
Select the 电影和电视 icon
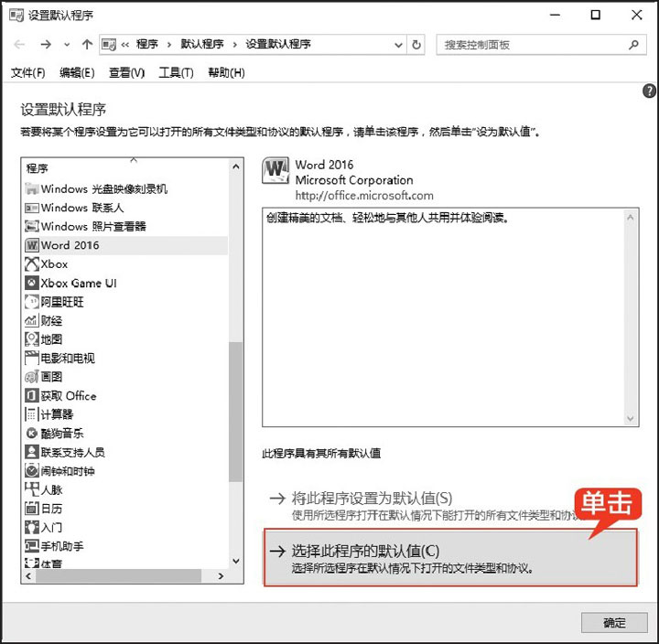point(33,359)
